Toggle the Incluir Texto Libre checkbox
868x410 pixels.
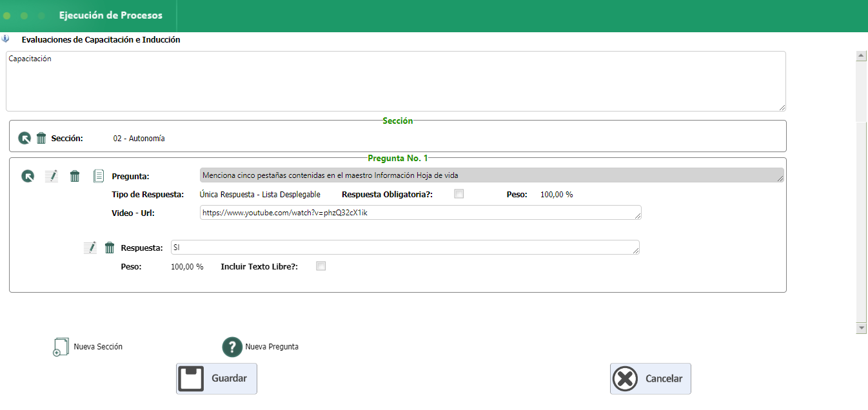click(x=321, y=266)
